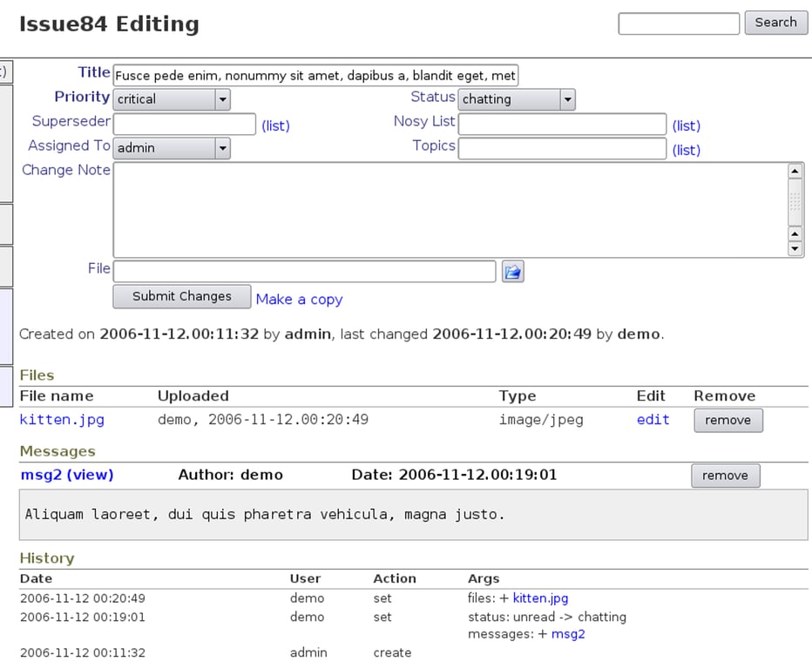Click edit for the kitten.jpg file
The height and width of the screenshot is (669, 812).
pyautogui.click(x=652, y=419)
